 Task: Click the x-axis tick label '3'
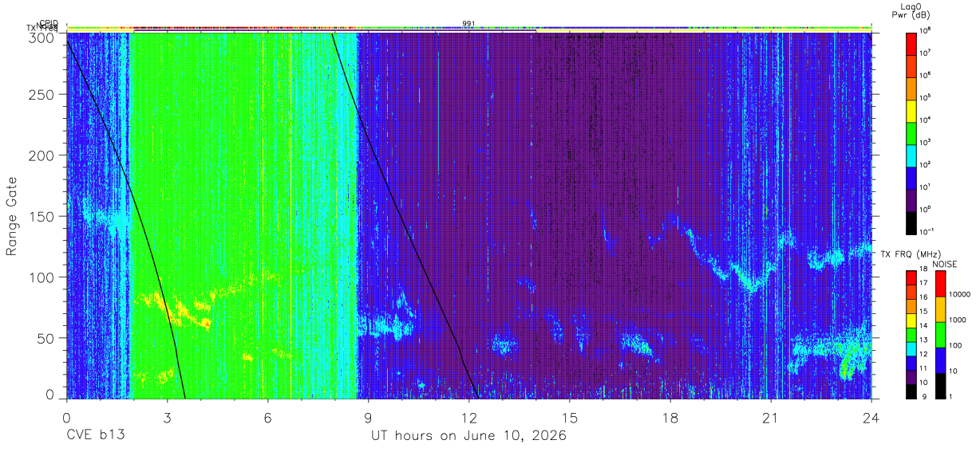click(x=167, y=417)
